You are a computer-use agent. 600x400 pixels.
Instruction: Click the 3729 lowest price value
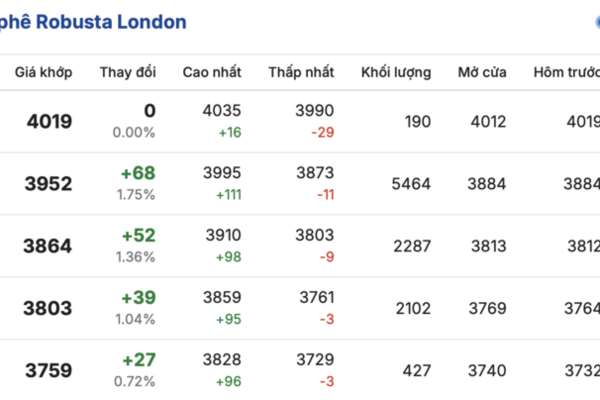coord(315,359)
